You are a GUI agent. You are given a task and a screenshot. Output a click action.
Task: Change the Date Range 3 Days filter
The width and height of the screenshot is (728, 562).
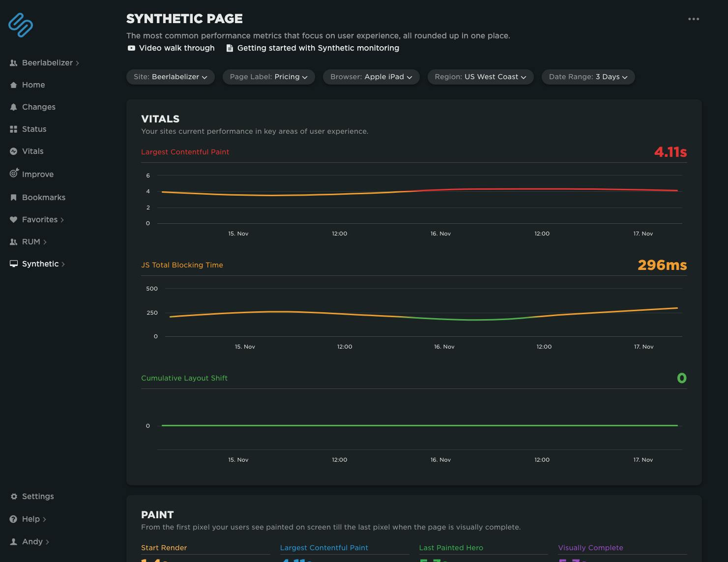point(588,77)
